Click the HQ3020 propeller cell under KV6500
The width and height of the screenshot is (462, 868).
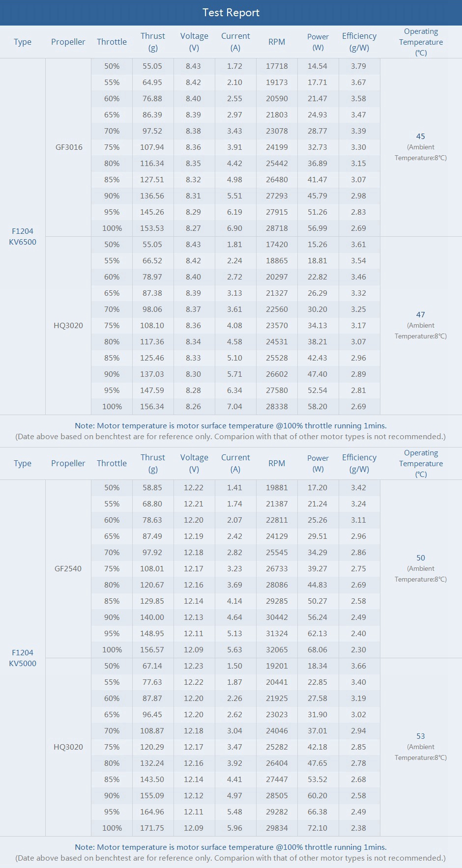(68, 325)
